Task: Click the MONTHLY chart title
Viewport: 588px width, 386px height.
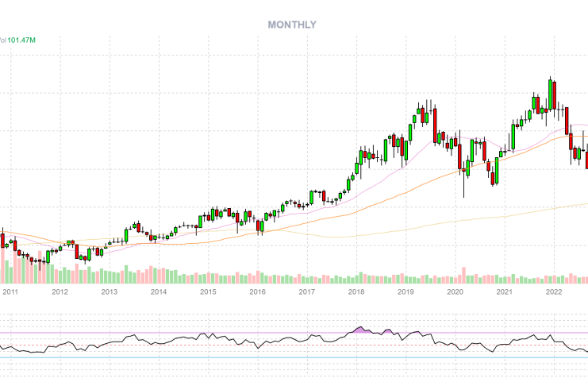Action: point(292,25)
